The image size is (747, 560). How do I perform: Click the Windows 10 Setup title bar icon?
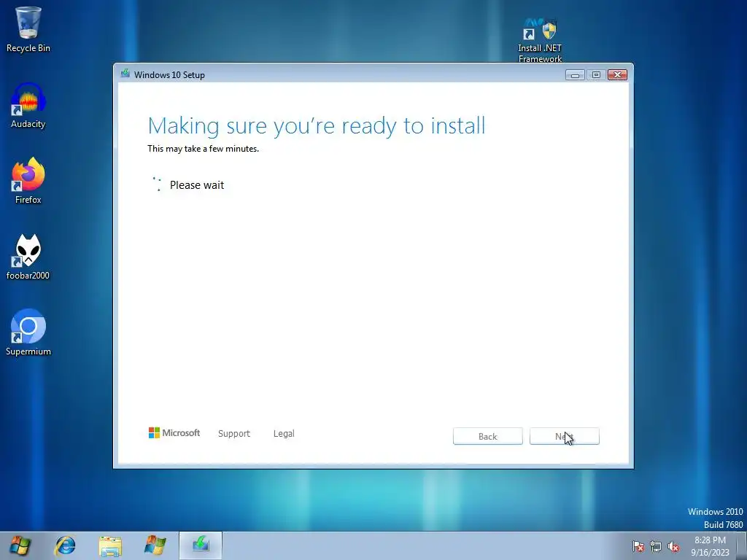point(125,74)
